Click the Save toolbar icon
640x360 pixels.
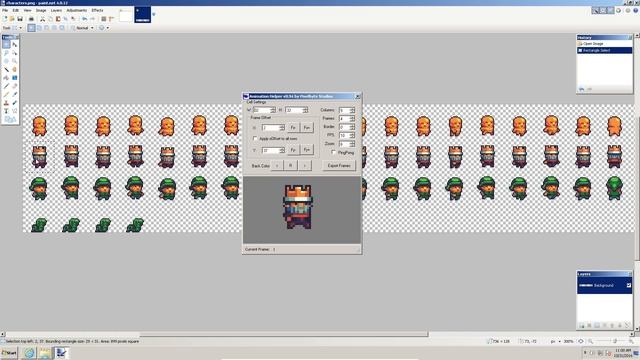pos(20,19)
